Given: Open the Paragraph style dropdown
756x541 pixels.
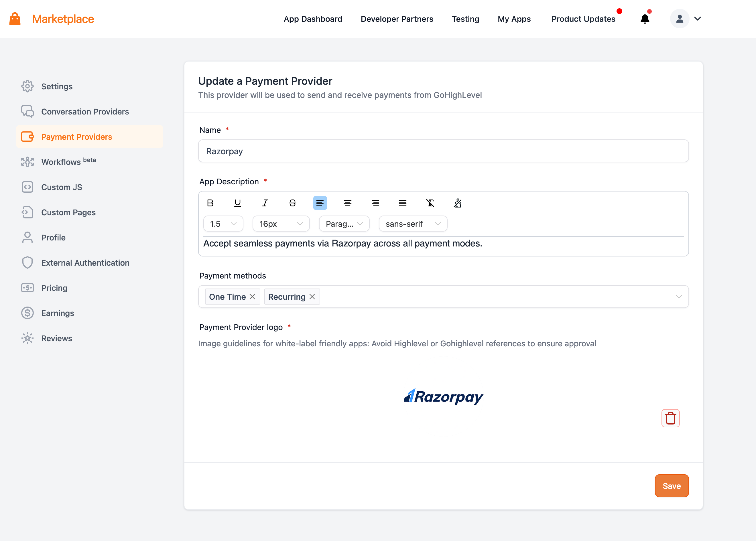Looking at the screenshot, I should (344, 224).
